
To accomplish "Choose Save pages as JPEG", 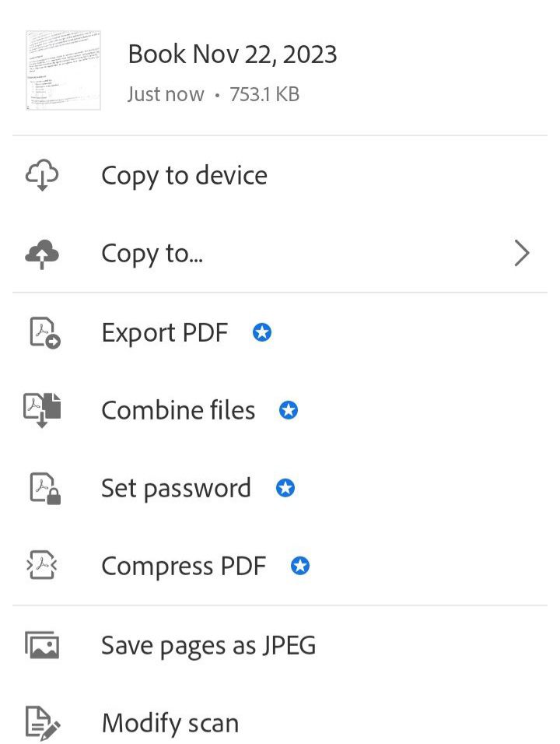I will pos(208,645).
